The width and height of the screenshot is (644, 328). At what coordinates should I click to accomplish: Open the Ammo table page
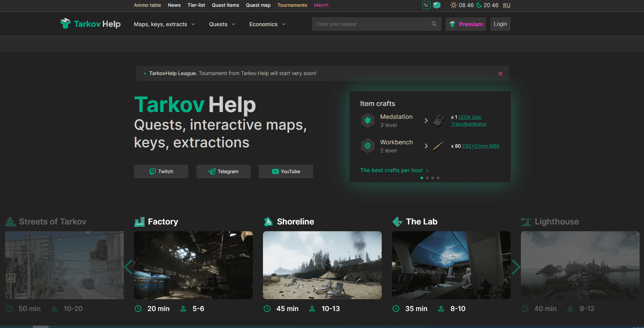pos(147,5)
